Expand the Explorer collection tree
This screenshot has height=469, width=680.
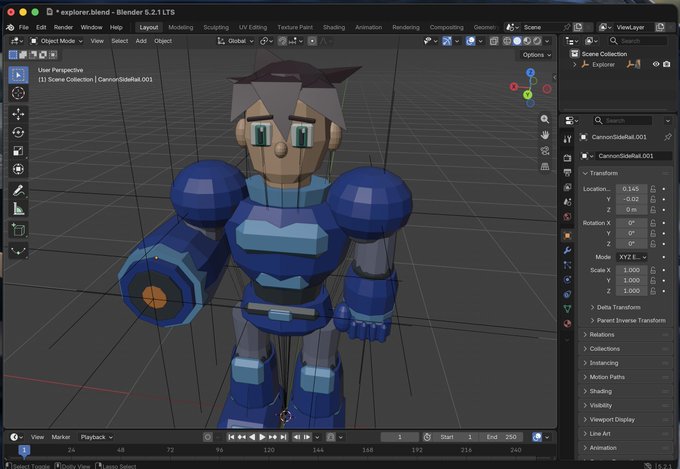coord(575,64)
